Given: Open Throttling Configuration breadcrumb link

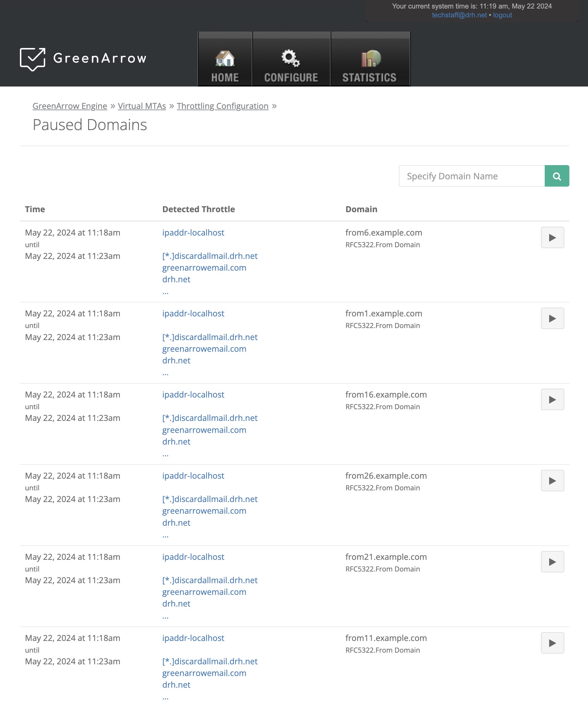Looking at the screenshot, I should point(223,106).
